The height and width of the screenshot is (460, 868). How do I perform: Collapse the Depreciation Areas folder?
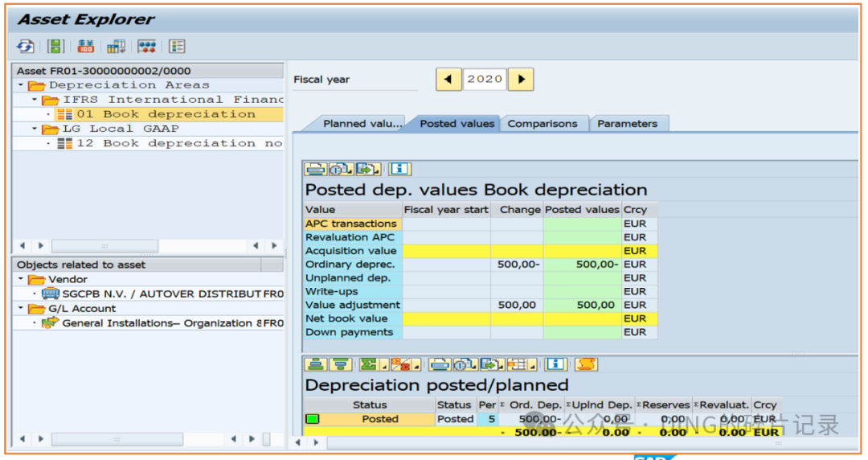tap(21, 84)
